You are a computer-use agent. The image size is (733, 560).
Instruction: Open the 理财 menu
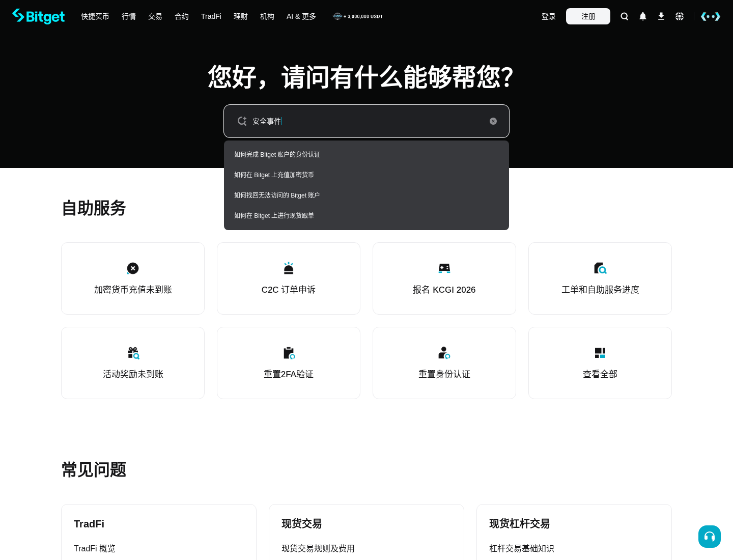pos(241,16)
